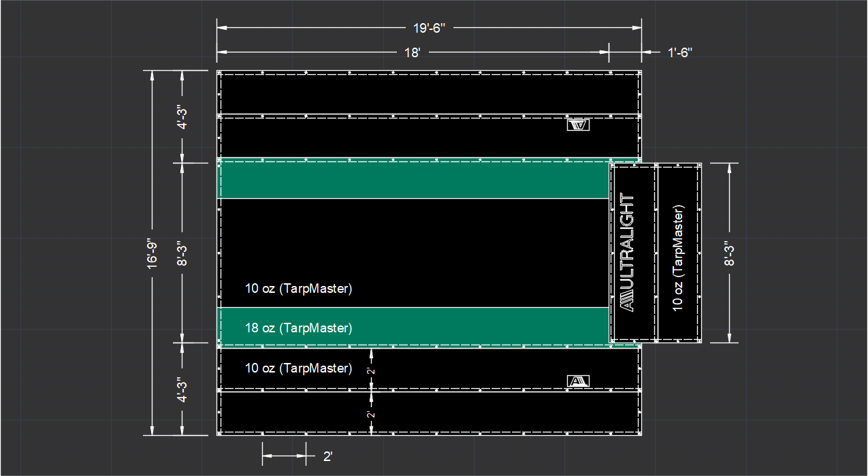Select the 16'-9" overall height dimension text
868x476 pixels.
click(152, 253)
